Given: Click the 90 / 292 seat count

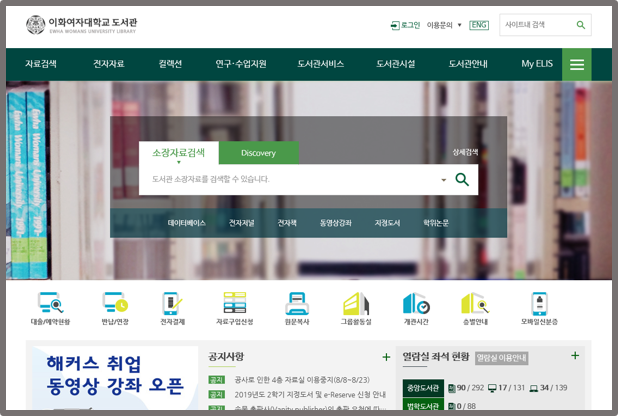Looking at the screenshot, I should click(x=466, y=388).
